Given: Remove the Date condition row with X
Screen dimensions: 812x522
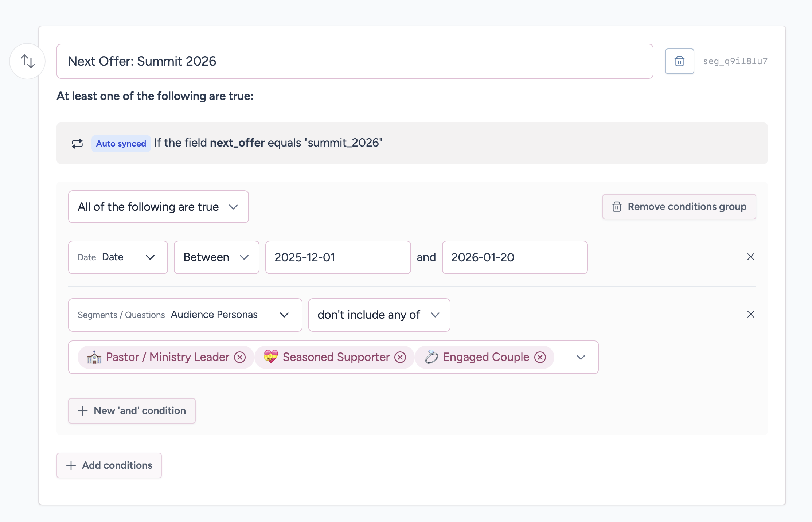Looking at the screenshot, I should point(750,257).
